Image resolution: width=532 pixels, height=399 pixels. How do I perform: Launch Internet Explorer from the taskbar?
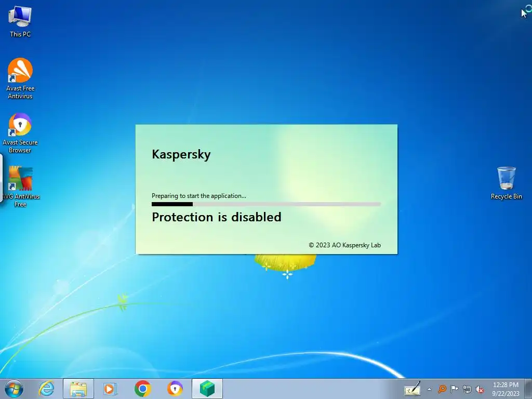point(46,389)
